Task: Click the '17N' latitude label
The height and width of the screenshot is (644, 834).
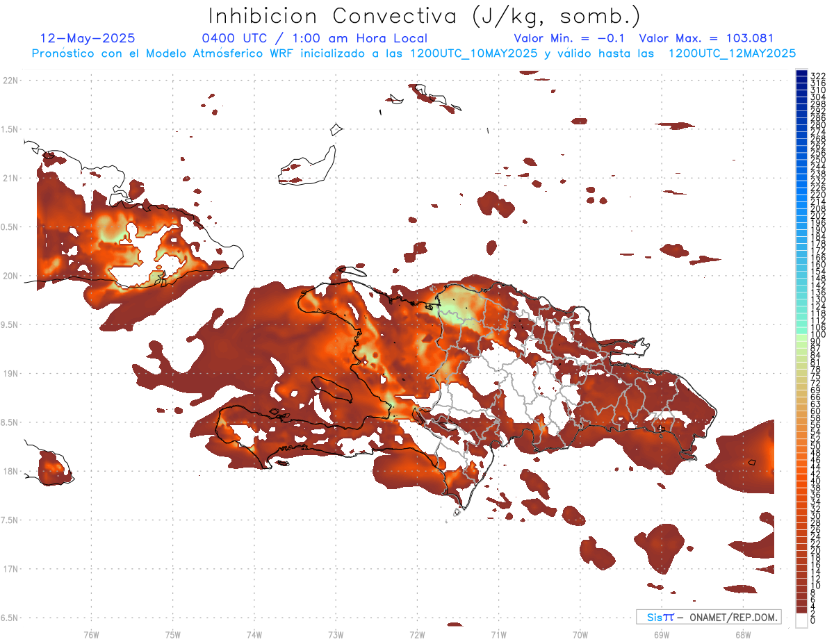Action: pos(10,569)
